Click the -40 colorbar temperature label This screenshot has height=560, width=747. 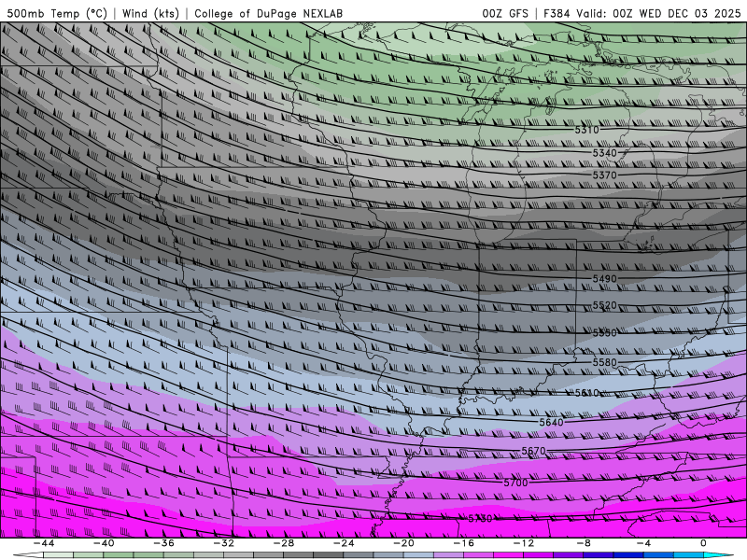tap(104, 543)
